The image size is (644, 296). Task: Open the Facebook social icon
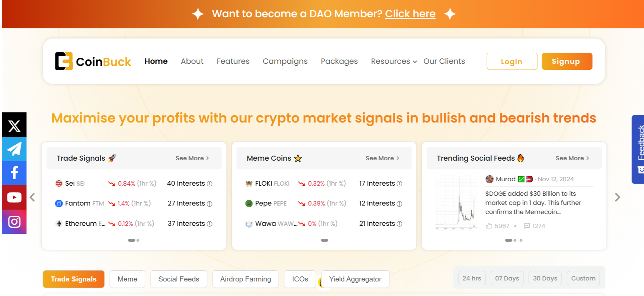point(14,173)
